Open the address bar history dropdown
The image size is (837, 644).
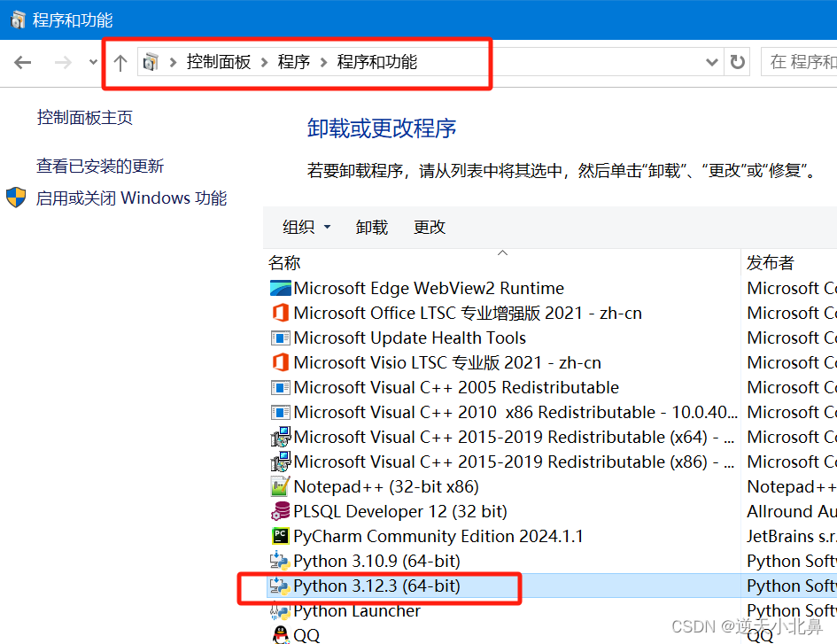[712, 62]
